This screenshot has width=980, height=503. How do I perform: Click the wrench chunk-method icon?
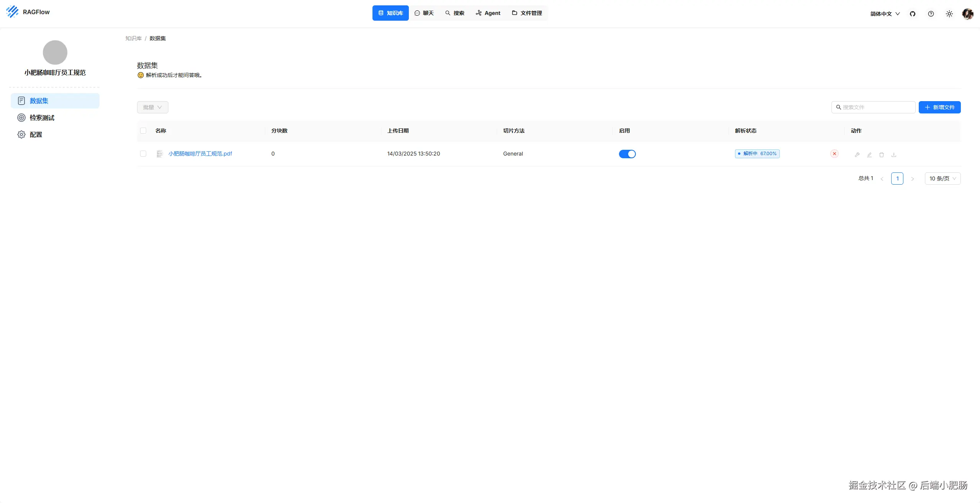tap(857, 155)
